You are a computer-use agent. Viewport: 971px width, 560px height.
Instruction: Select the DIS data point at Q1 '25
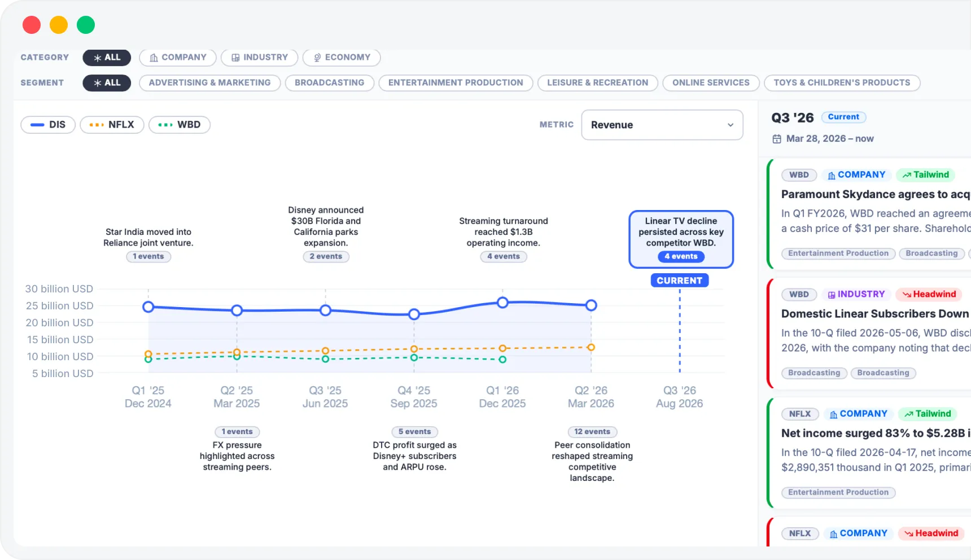point(148,307)
